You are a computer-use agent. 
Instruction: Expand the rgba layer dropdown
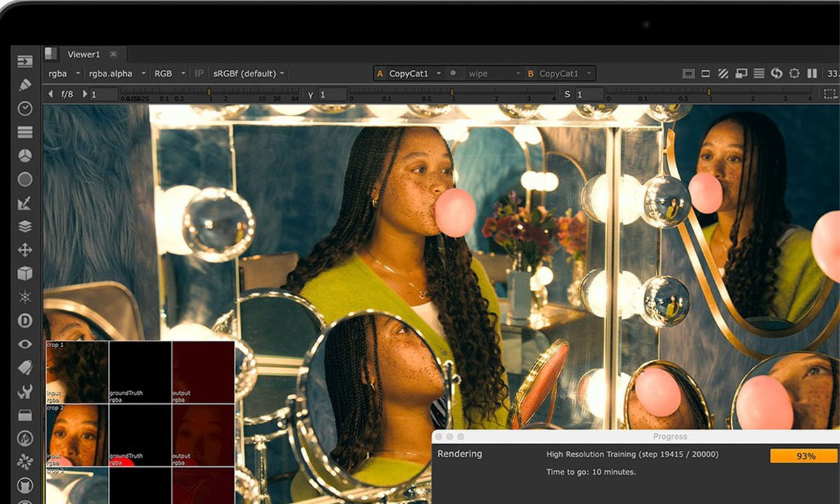pyautogui.click(x=62, y=73)
